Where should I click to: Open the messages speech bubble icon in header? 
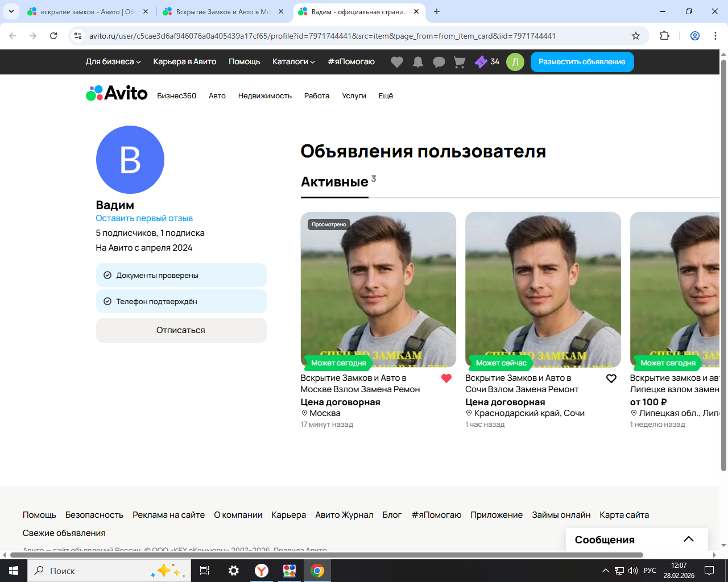click(x=439, y=62)
